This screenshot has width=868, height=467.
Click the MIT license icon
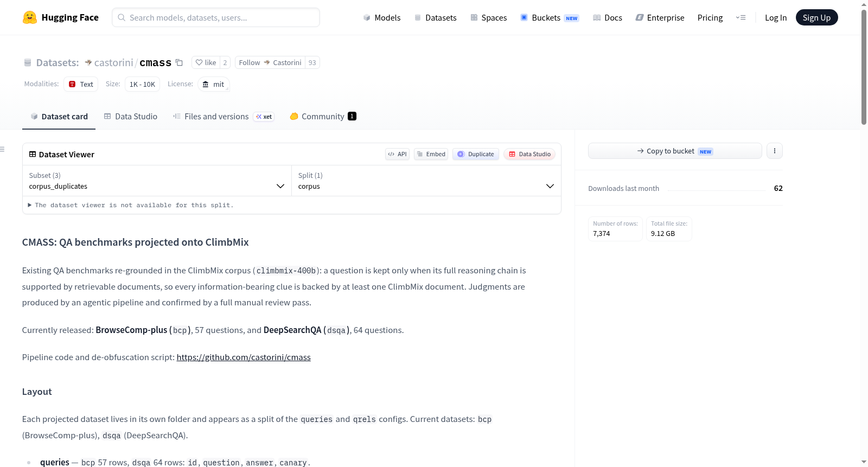point(206,84)
